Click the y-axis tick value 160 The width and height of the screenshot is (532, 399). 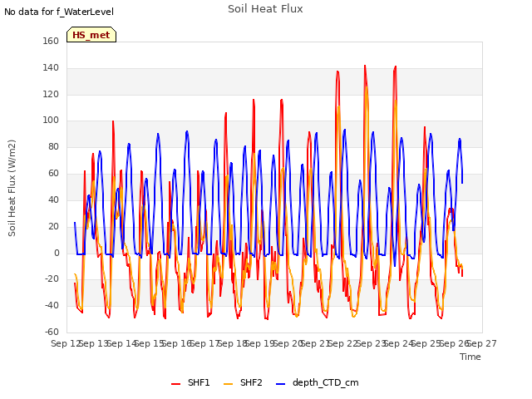(51, 41)
